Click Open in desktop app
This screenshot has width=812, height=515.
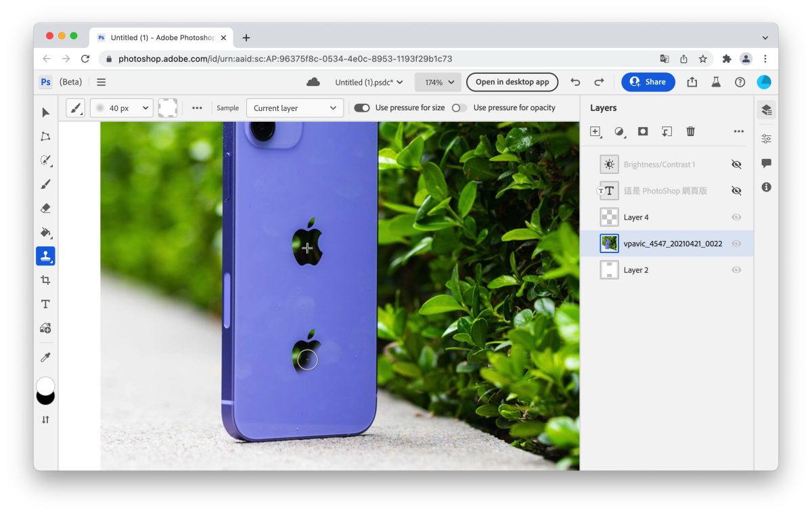point(512,82)
